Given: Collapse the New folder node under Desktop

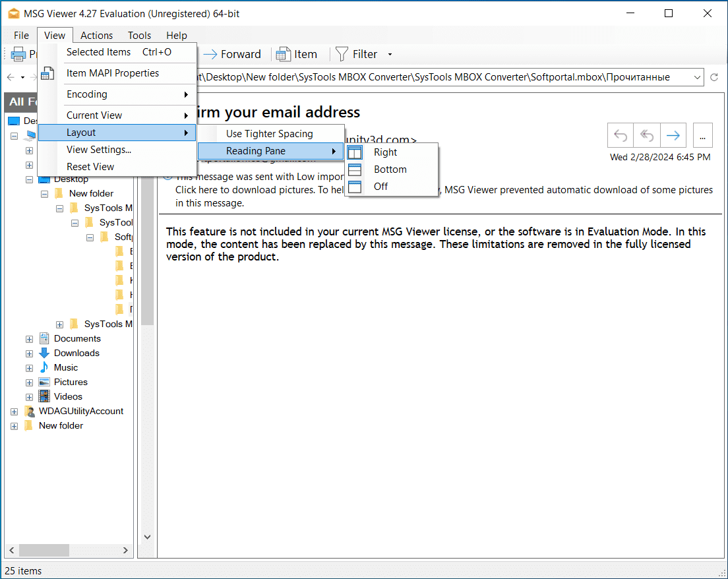Looking at the screenshot, I should (x=45, y=194).
